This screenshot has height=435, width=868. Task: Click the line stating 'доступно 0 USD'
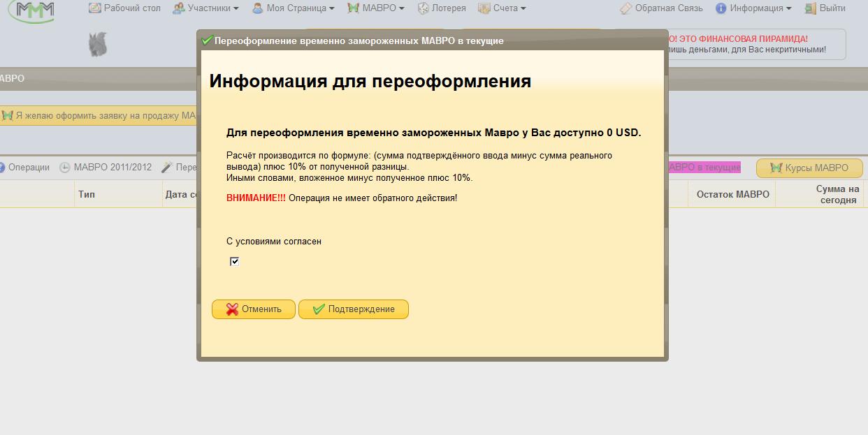click(433, 133)
